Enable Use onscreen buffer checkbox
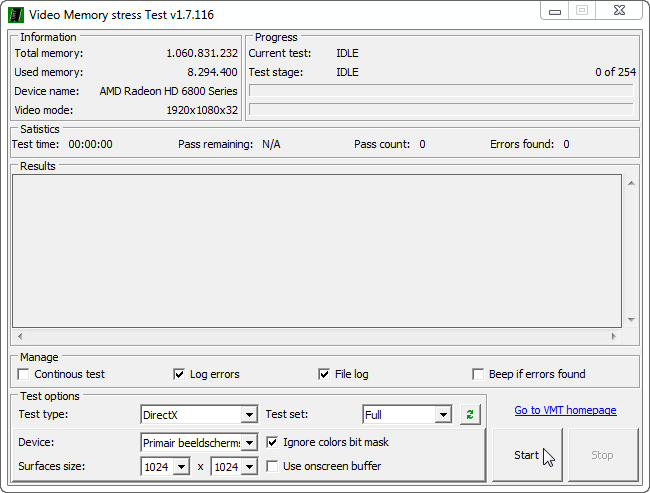 click(272, 466)
